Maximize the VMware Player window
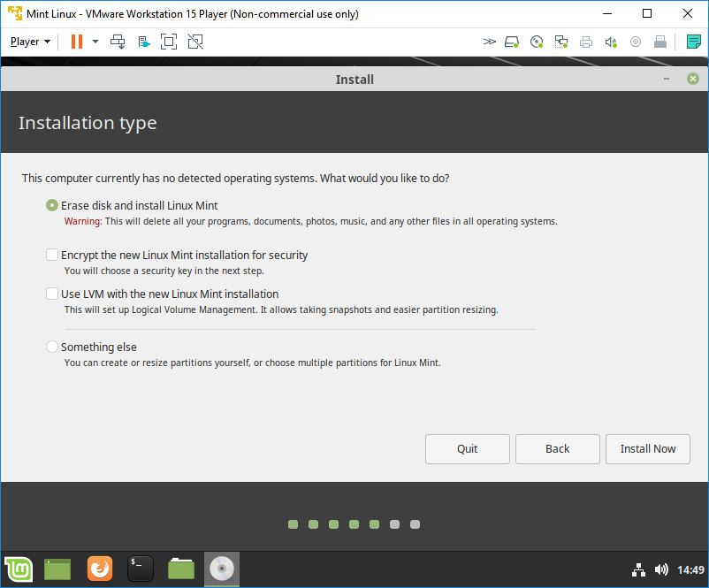709x588 pixels. click(647, 13)
